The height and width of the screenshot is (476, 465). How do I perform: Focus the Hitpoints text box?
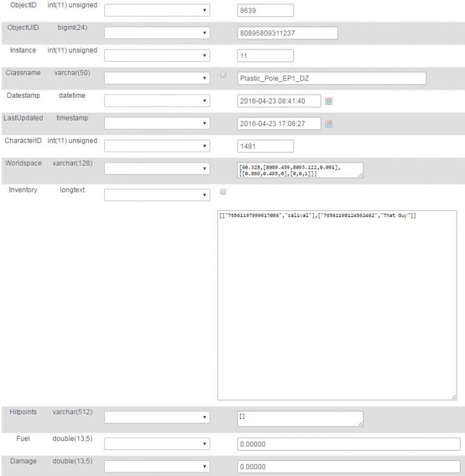coord(299,418)
